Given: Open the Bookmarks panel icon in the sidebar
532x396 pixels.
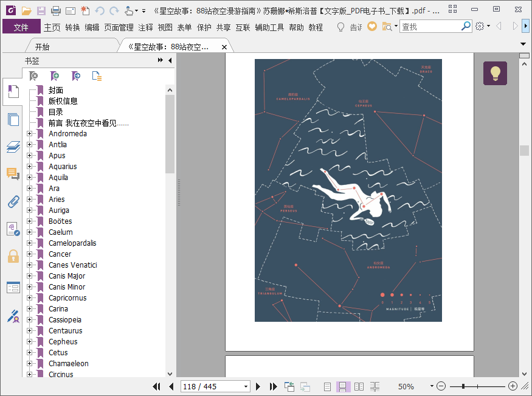Looking at the screenshot, I should click(x=13, y=91).
